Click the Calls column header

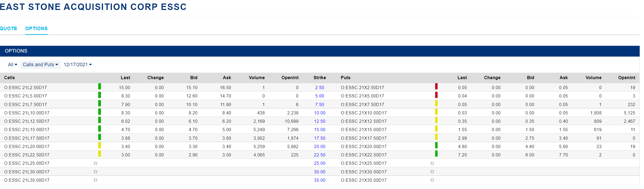[9, 78]
